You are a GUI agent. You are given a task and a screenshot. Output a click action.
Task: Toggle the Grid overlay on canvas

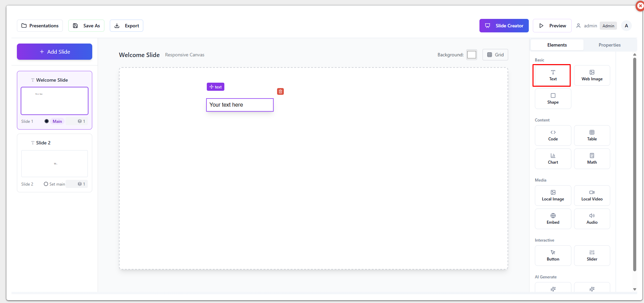click(495, 55)
